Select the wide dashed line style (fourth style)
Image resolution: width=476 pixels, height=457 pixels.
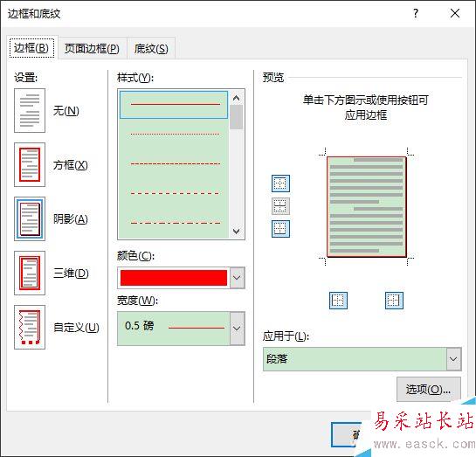tap(174, 193)
